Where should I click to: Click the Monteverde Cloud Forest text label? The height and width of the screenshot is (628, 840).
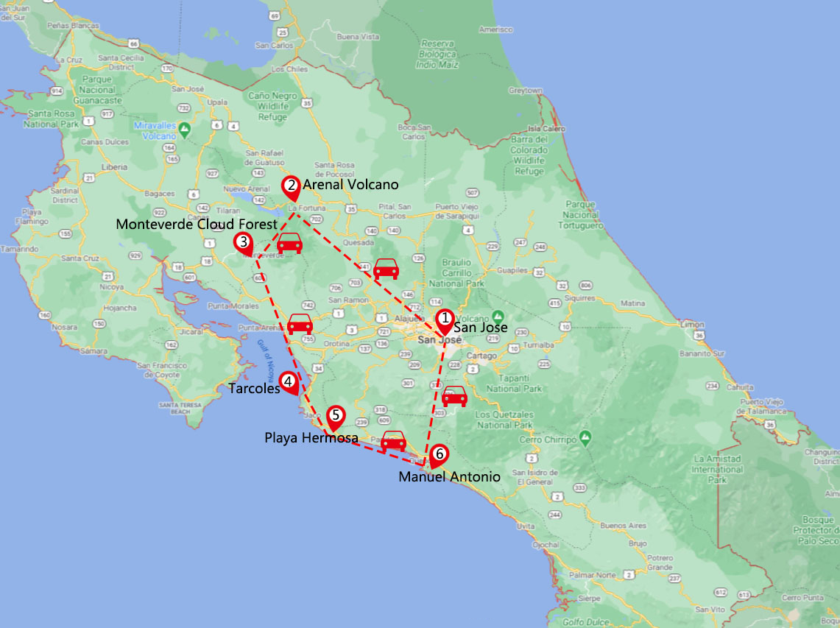(x=197, y=224)
